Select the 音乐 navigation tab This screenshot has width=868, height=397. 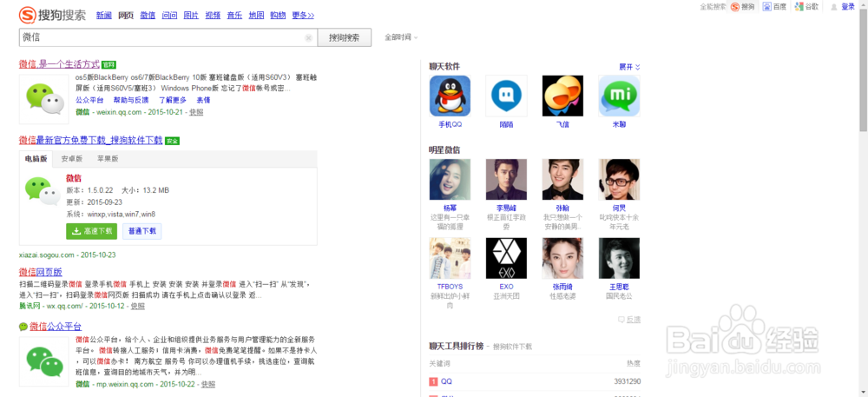click(234, 16)
